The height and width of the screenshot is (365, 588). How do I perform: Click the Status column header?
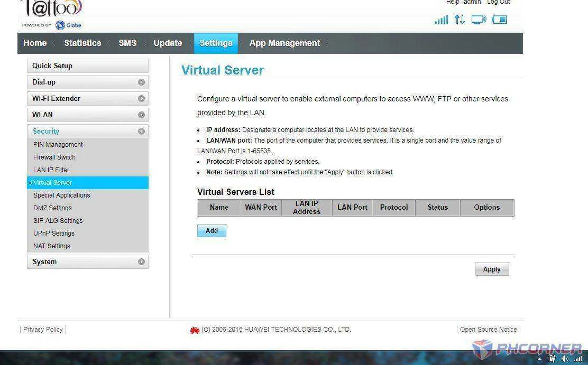point(438,207)
